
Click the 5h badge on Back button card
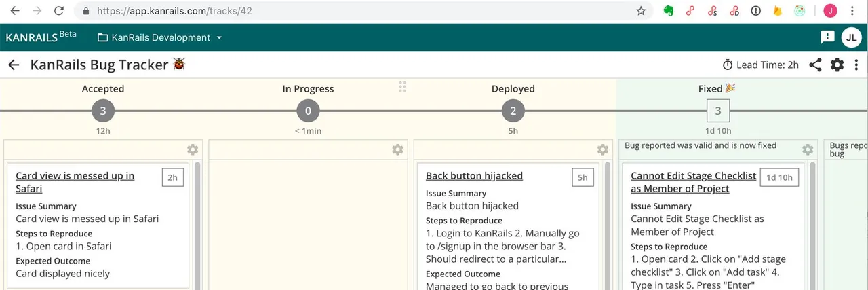click(583, 178)
